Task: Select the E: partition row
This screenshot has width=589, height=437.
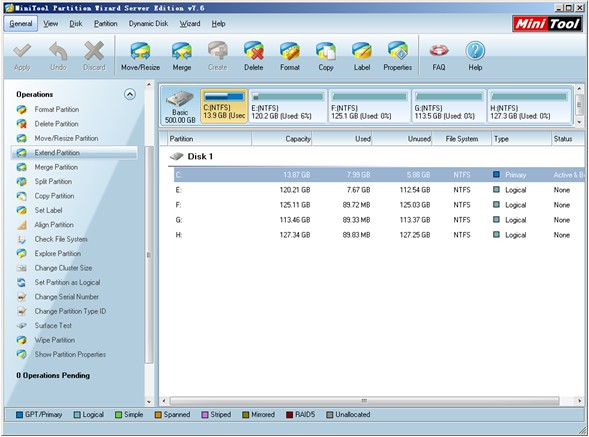Action: (x=379, y=190)
